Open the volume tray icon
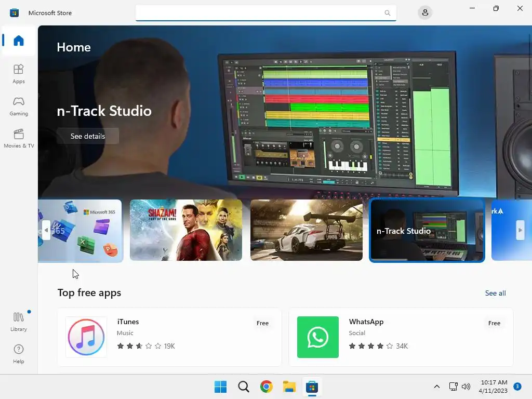The width and height of the screenshot is (532, 399). pyautogui.click(x=466, y=387)
